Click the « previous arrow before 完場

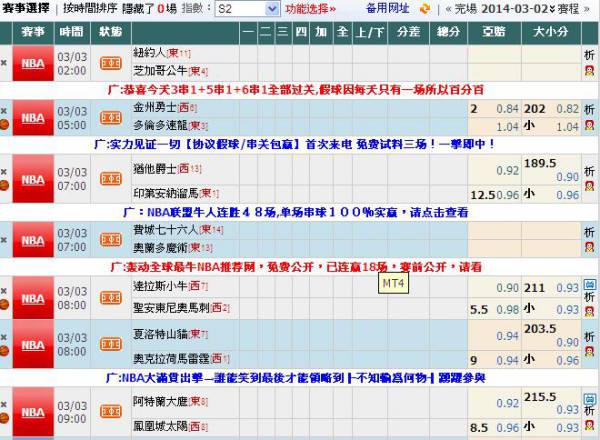448,9
